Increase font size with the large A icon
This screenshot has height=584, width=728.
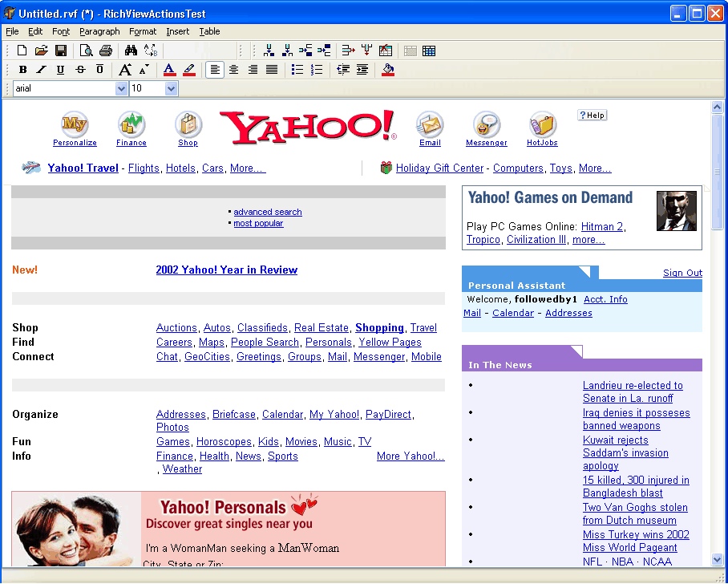pyautogui.click(x=125, y=70)
